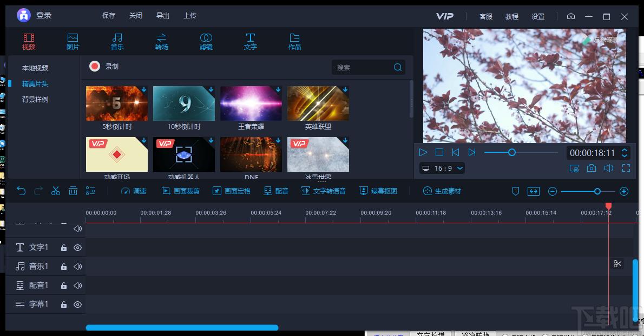Mute the 音乐1 track
The image size is (644, 336).
[x=77, y=267]
